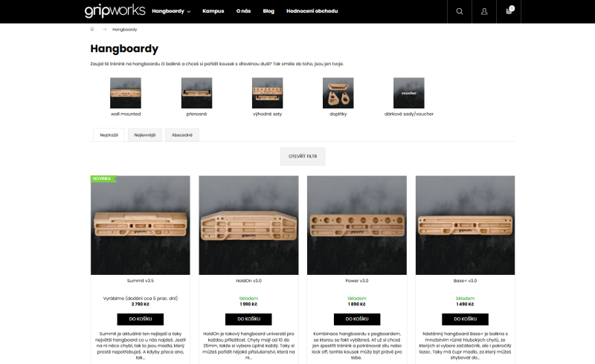Open the Kampus menu item
The height and width of the screenshot is (364, 595).
(x=213, y=11)
